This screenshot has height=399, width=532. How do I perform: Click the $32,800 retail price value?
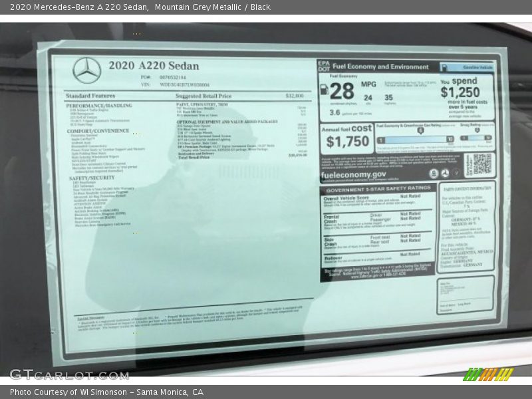tap(295, 96)
